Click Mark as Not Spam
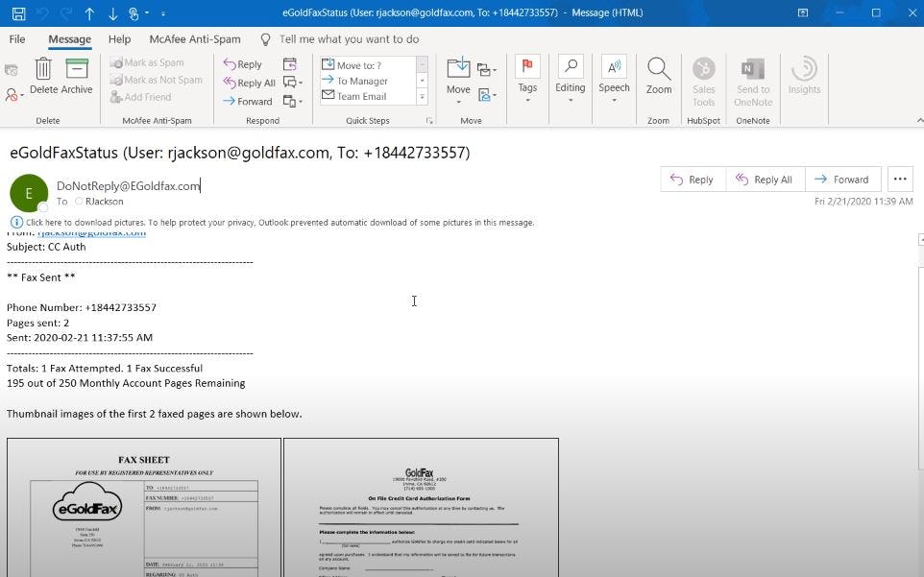 click(157, 80)
